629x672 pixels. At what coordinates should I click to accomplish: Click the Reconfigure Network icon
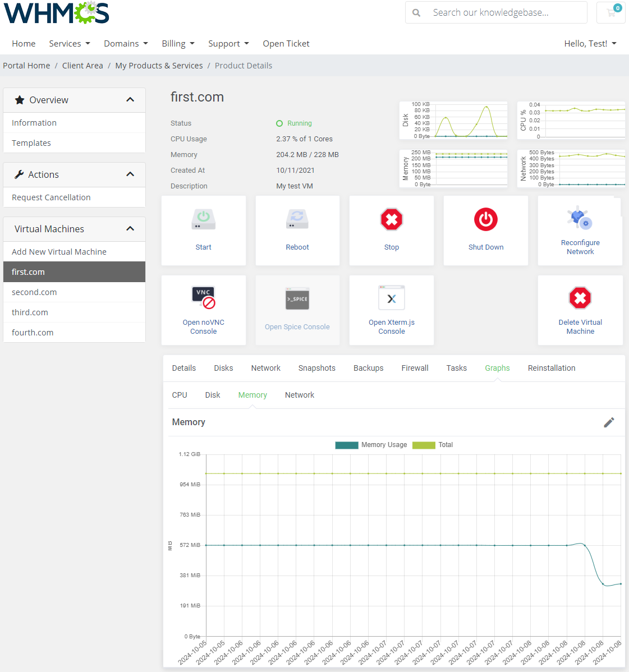click(x=580, y=217)
